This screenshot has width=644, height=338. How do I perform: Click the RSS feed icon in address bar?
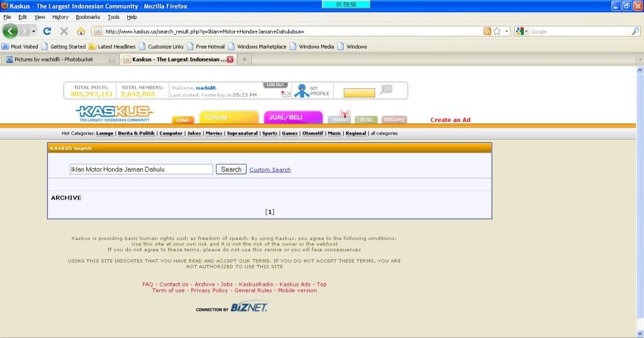(487, 31)
